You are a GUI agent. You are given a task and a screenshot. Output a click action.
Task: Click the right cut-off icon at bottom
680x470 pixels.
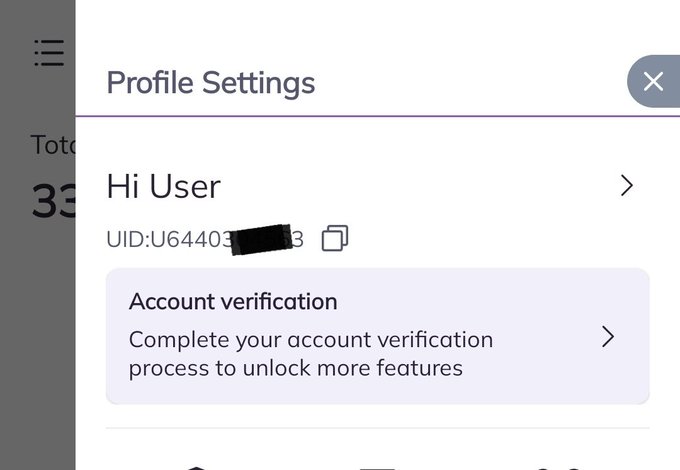tap(557, 467)
